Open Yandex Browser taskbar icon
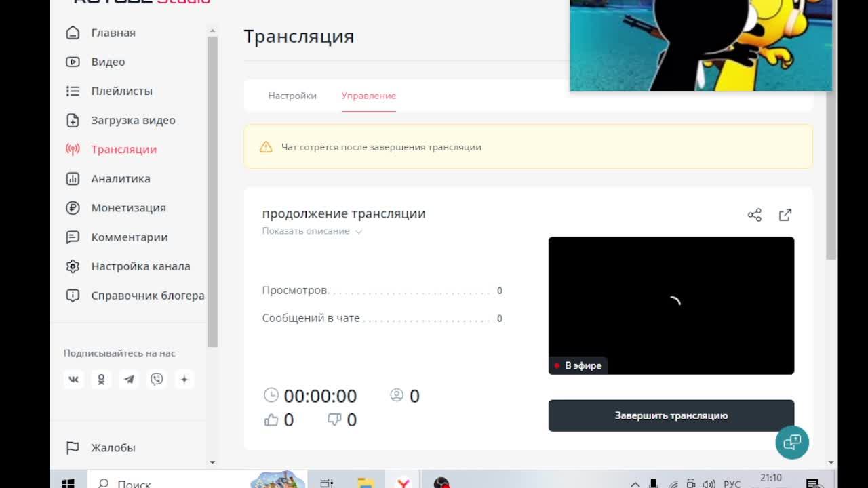Viewport: 868px width, 488px height. (x=403, y=483)
